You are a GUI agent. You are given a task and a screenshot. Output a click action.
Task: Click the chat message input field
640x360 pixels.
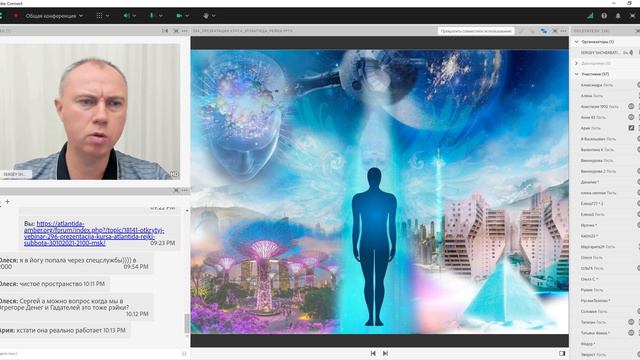click(90, 353)
